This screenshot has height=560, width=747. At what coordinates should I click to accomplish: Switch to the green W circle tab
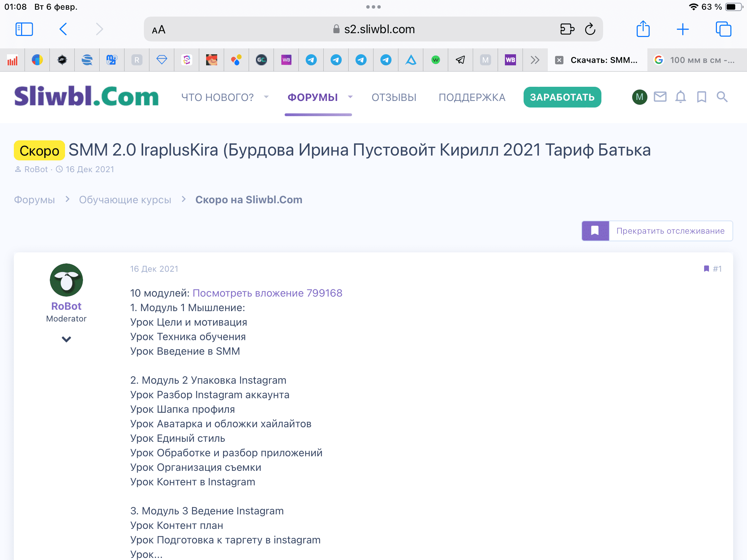point(436,60)
